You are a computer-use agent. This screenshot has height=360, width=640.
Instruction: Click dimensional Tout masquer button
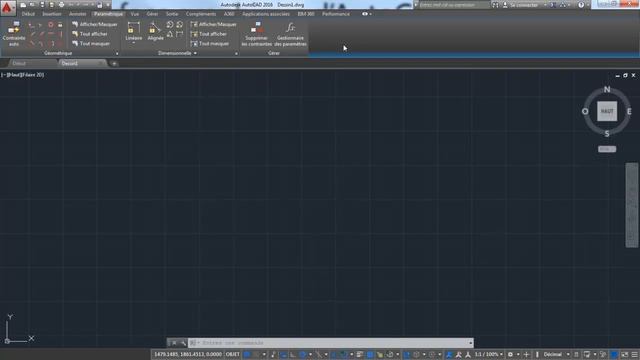[x=210, y=44]
